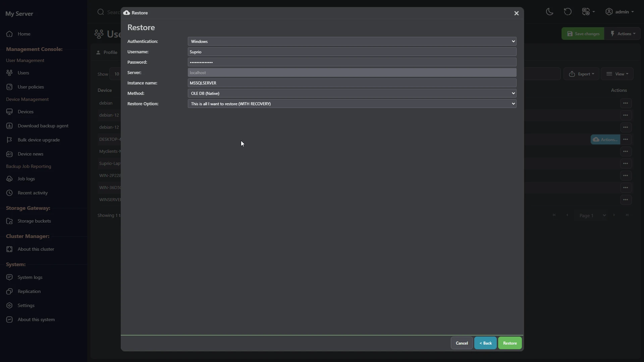
Task: Open the admin account menu
Action: tap(620, 12)
